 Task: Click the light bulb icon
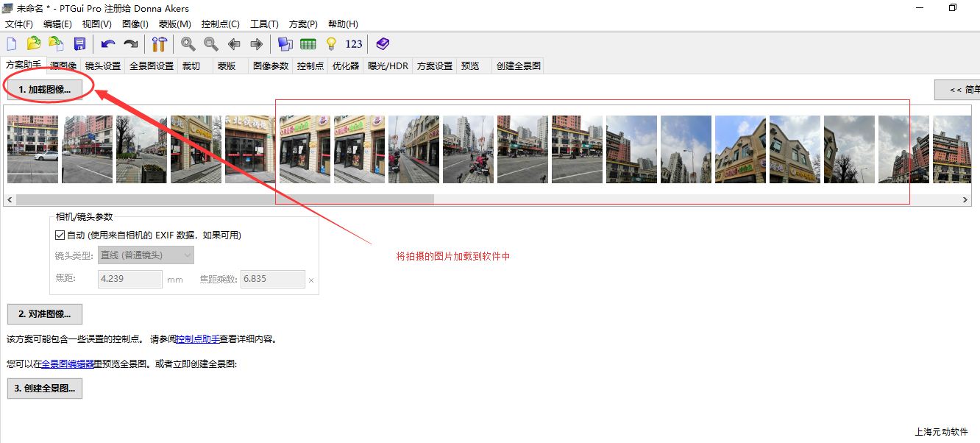[x=331, y=44]
